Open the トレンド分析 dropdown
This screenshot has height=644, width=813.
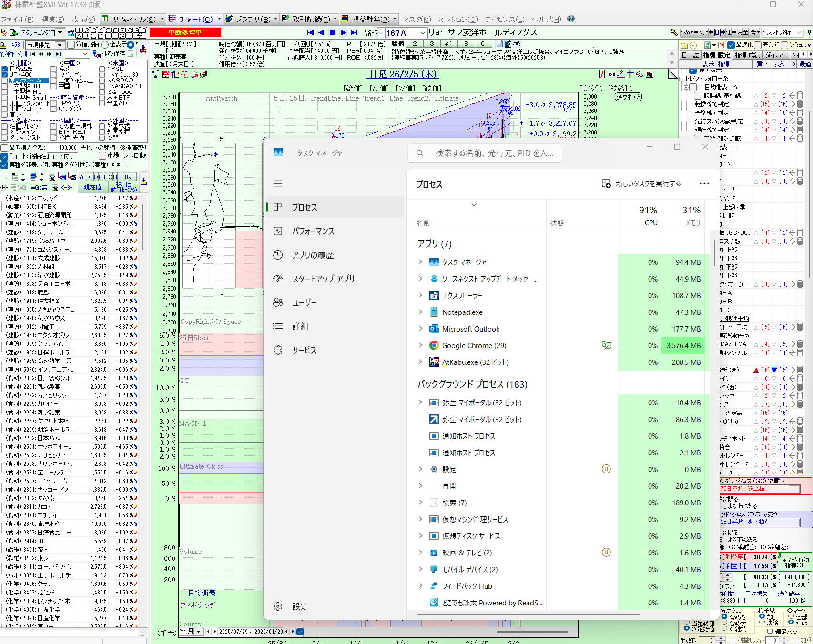point(799,32)
